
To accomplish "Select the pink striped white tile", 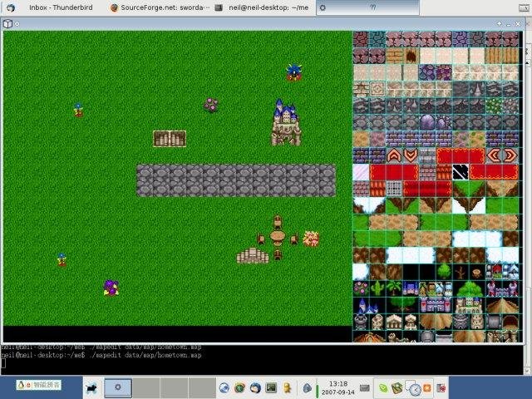I will coord(361,172).
